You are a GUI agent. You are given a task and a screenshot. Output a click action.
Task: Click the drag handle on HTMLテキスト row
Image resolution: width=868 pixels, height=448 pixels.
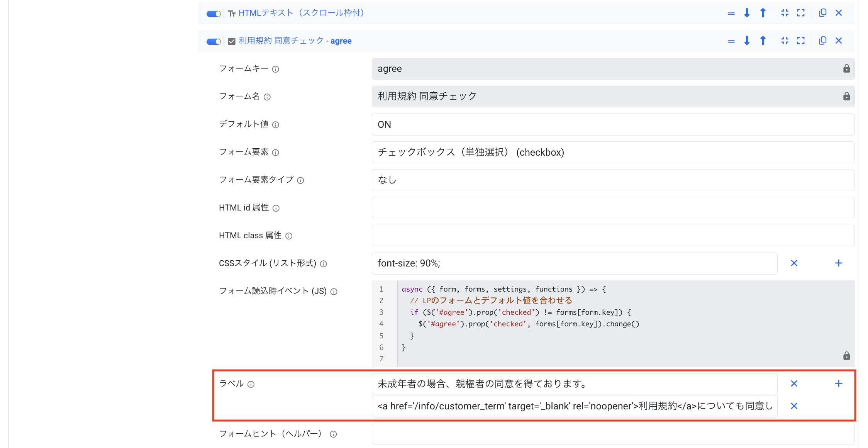tap(731, 13)
